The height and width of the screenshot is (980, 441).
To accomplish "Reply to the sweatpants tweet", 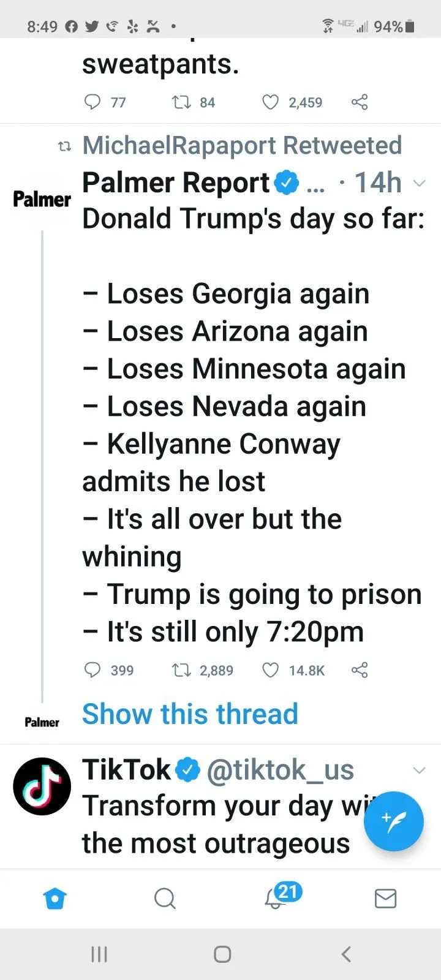I will coord(92,102).
